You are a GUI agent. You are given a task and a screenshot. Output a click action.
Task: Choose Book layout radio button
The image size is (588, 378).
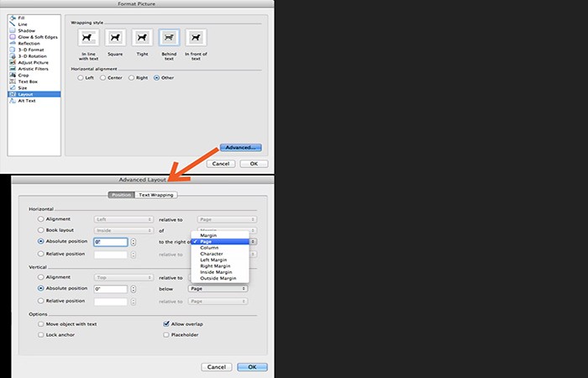click(x=40, y=230)
